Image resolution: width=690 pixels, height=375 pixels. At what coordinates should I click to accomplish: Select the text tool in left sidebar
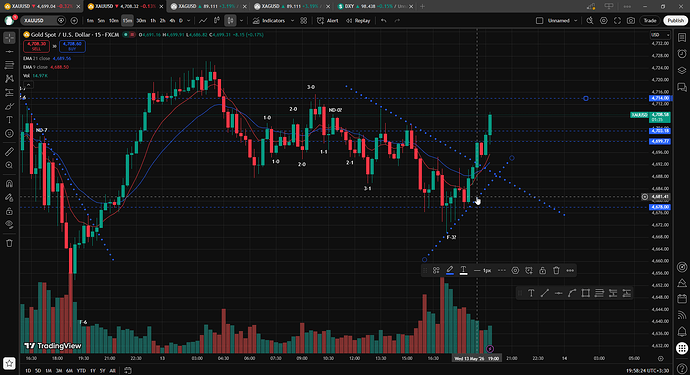[9, 120]
